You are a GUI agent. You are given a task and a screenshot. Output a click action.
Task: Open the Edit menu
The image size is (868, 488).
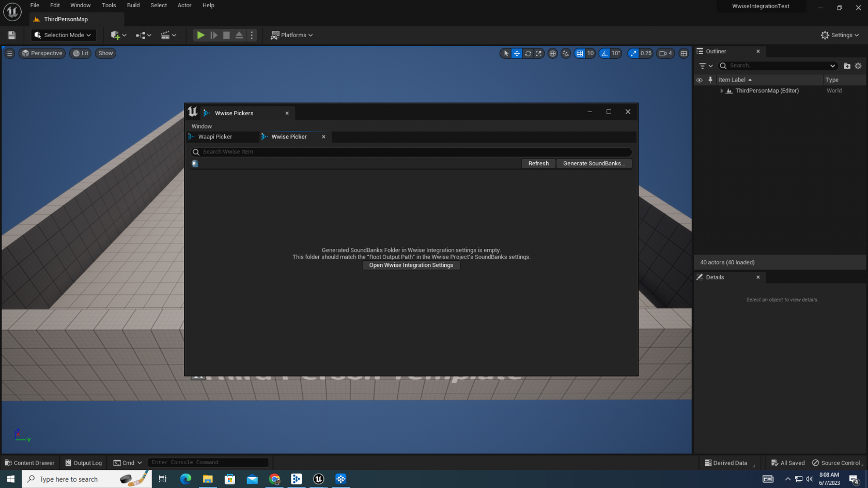pyautogui.click(x=55, y=5)
